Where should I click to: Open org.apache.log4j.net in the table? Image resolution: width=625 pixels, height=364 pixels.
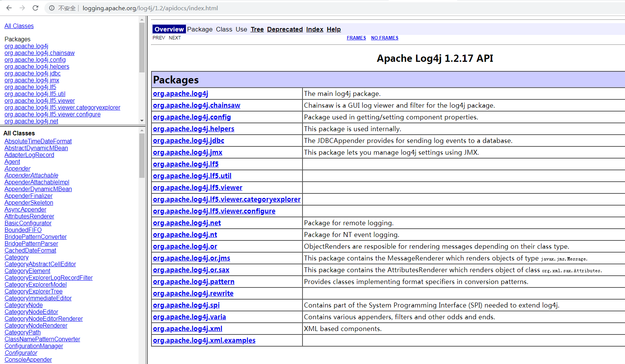(x=187, y=223)
